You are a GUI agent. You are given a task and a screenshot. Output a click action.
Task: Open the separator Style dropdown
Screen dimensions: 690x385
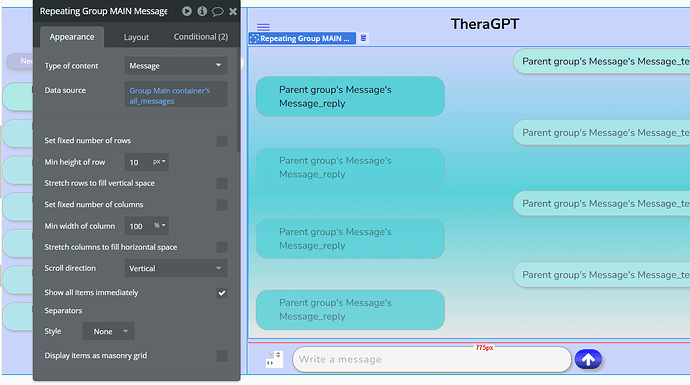point(108,331)
